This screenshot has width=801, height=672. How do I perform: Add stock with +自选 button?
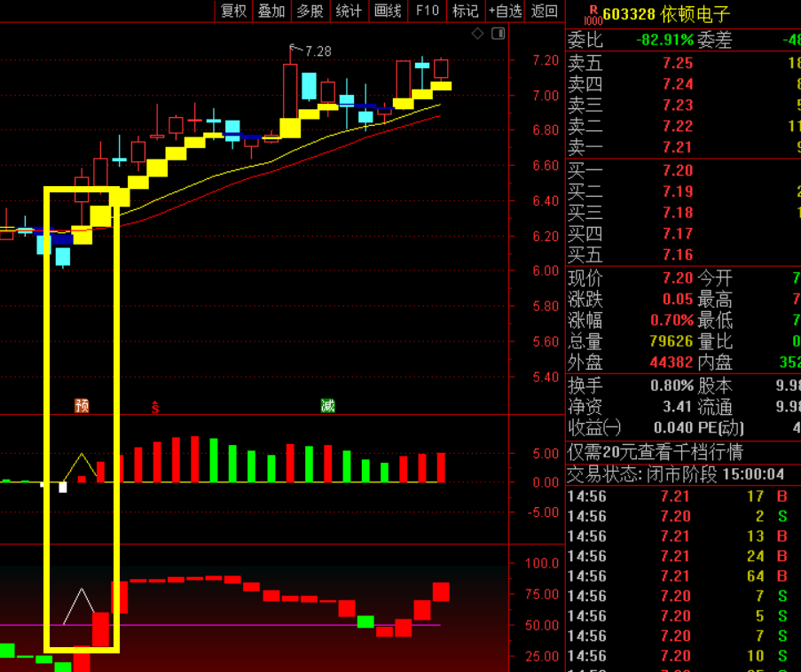pyautogui.click(x=506, y=11)
